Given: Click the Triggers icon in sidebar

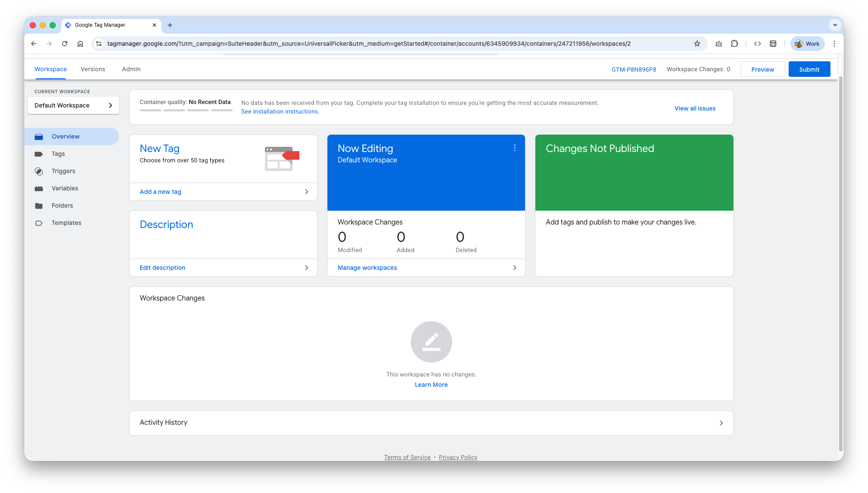Looking at the screenshot, I should click(39, 171).
